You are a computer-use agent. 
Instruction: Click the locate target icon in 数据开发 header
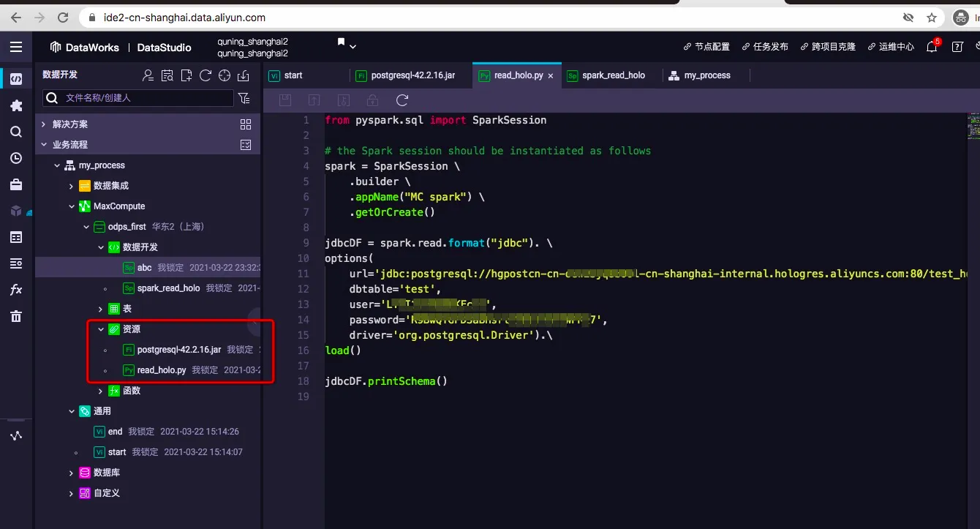(x=225, y=75)
